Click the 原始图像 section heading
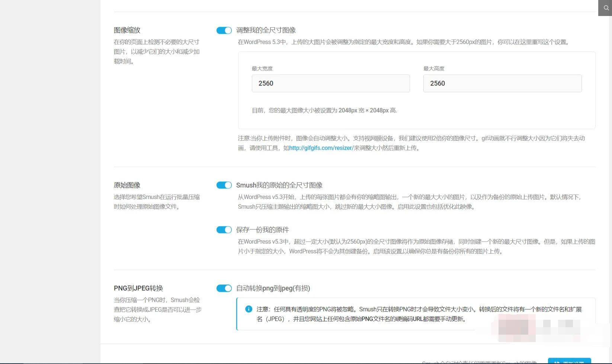Image resolution: width=612 pixels, height=364 pixels. coord(127,185)
